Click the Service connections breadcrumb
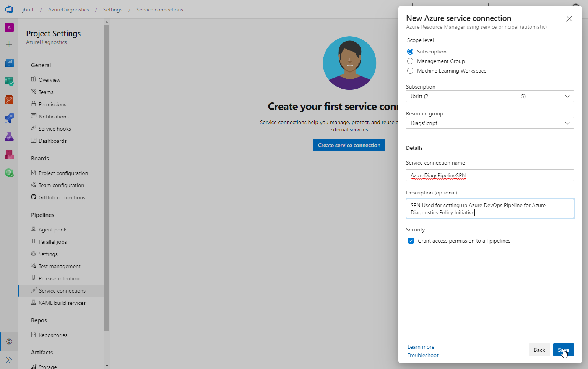The width and height of the screenshot is (588, 369). point(160,10)
